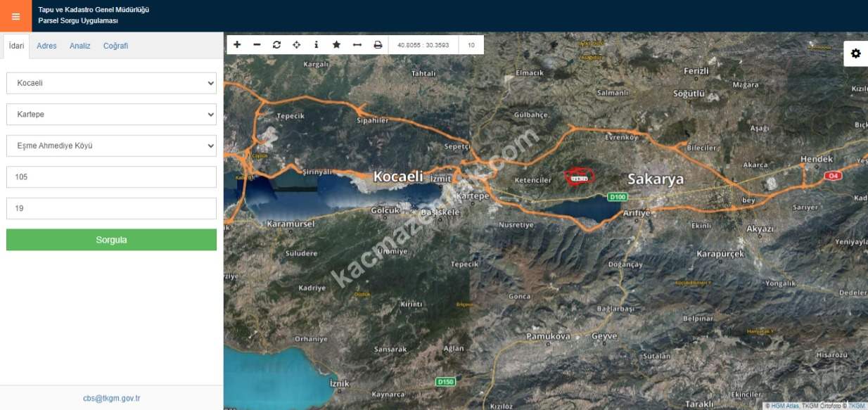Expand the Kocaeli province dropdown
Viewport: 868px width, 410px height.
click(x=111, y=83)
